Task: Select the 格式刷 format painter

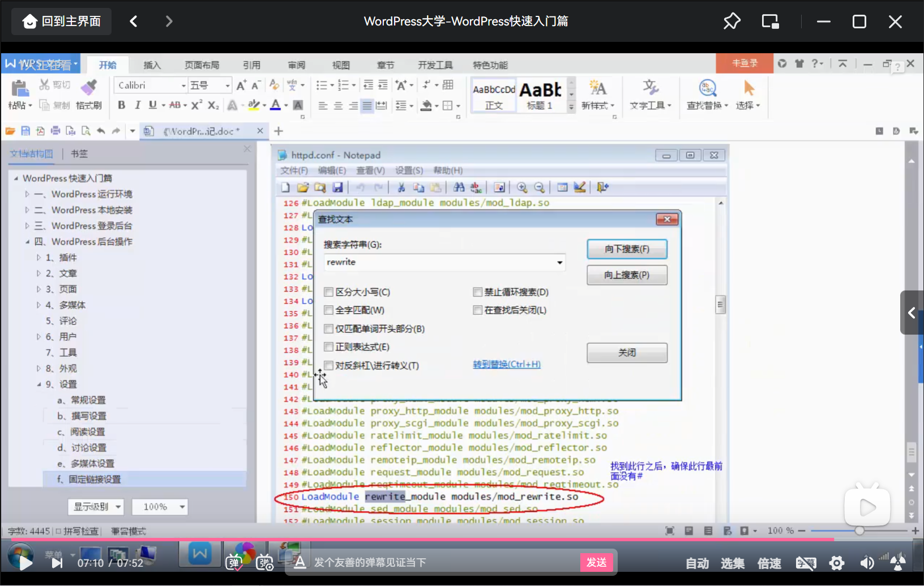Action: click(x=88, y=95)
